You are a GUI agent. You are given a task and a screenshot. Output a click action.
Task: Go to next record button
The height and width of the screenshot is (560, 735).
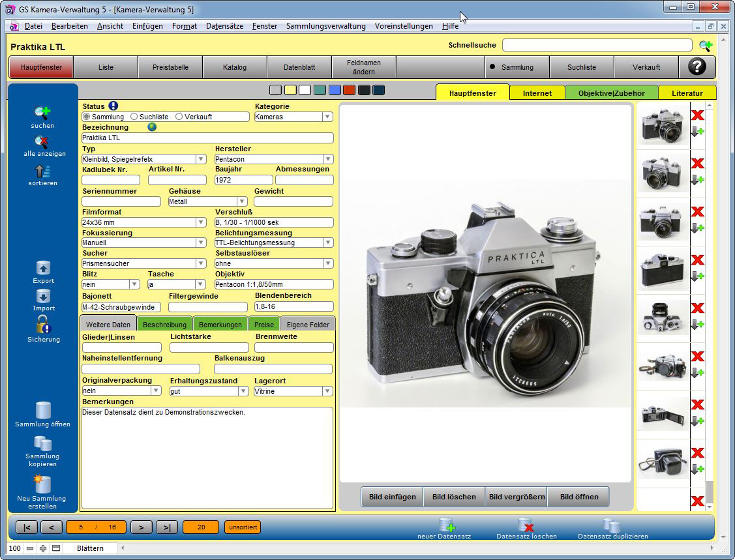pyautogui.click(x=141, y=527)
